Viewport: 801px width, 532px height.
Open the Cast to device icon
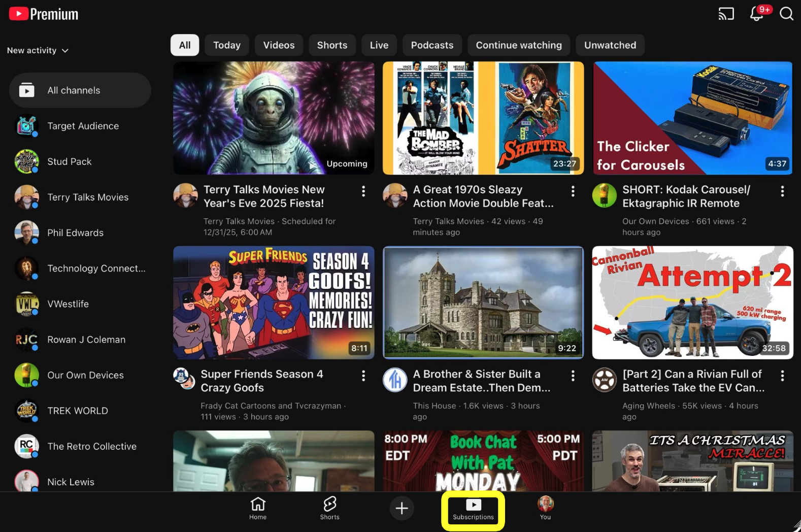pyautogui.click(x=726, y=14)
